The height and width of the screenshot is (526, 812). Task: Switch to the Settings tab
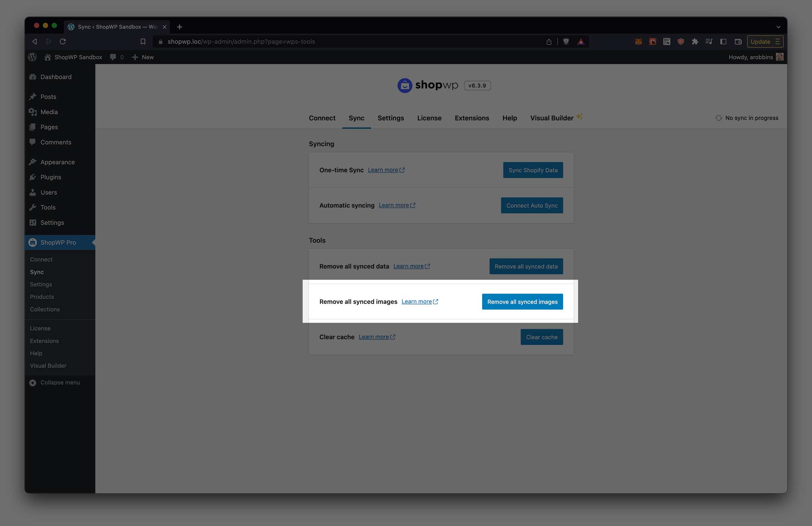(391, 118)
